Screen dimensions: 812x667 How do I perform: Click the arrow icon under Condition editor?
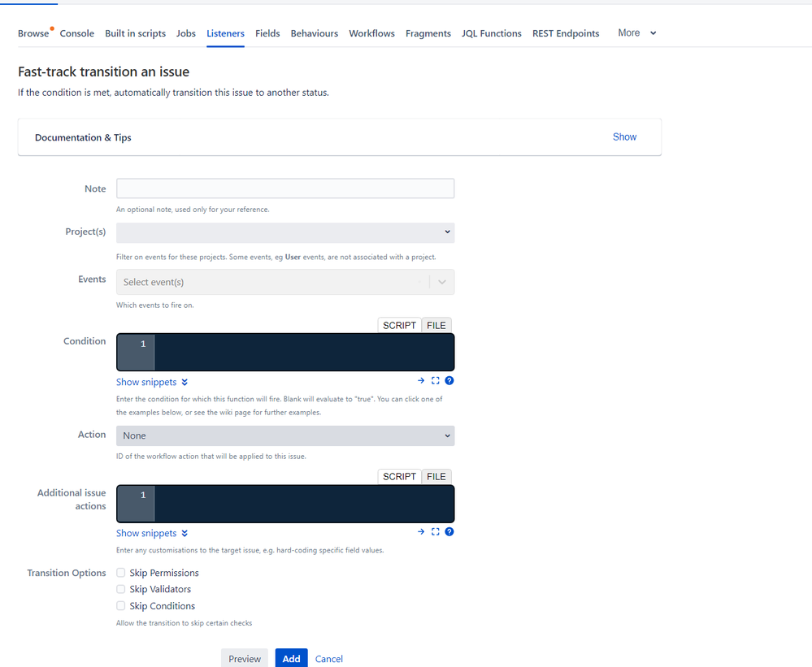[421, 381]
